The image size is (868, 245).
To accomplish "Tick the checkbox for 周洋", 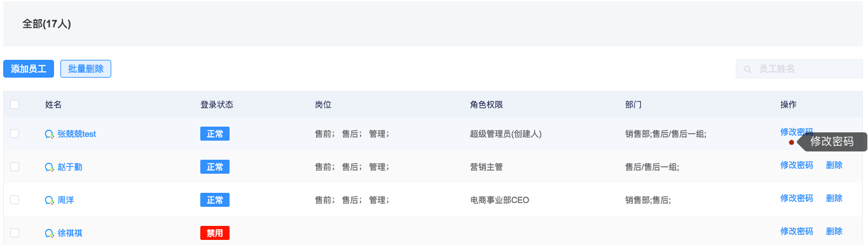I will pyautogui.click(x=15, y=200).
